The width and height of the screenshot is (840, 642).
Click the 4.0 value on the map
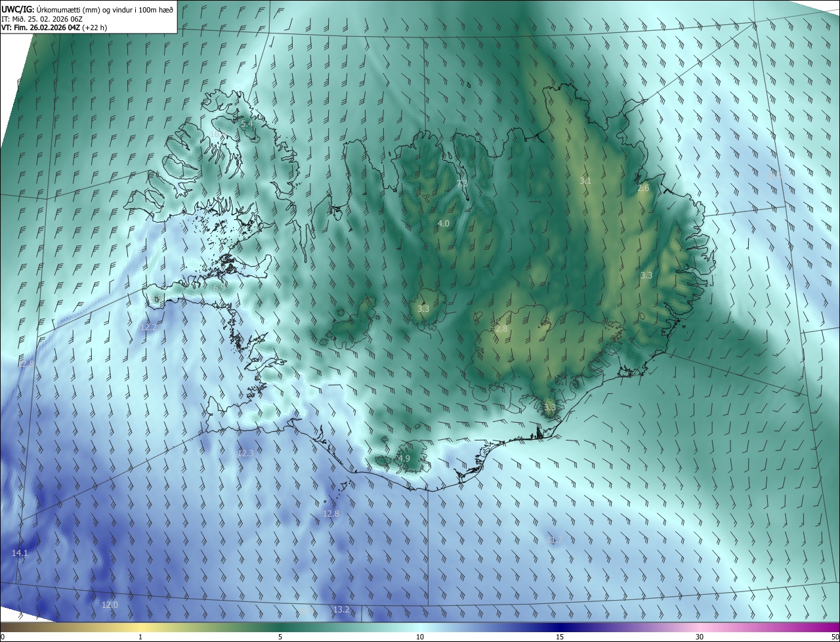444,224
